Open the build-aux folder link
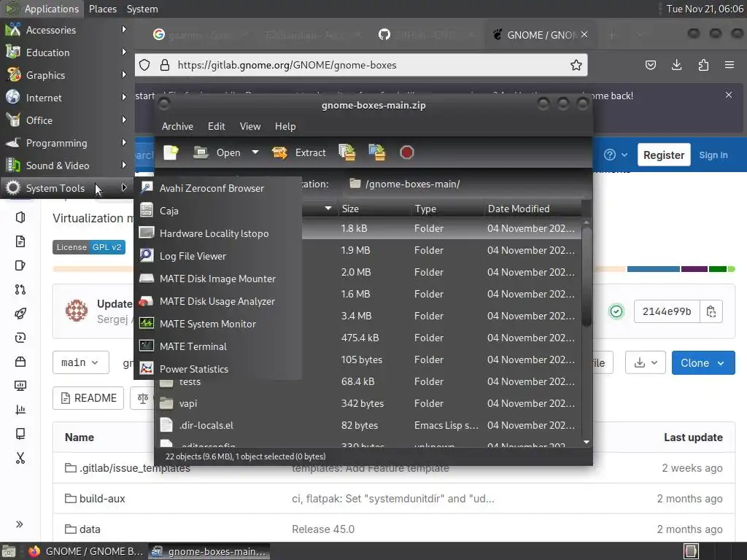This screenshot has width=747, height=560. (x=102, y=499)
